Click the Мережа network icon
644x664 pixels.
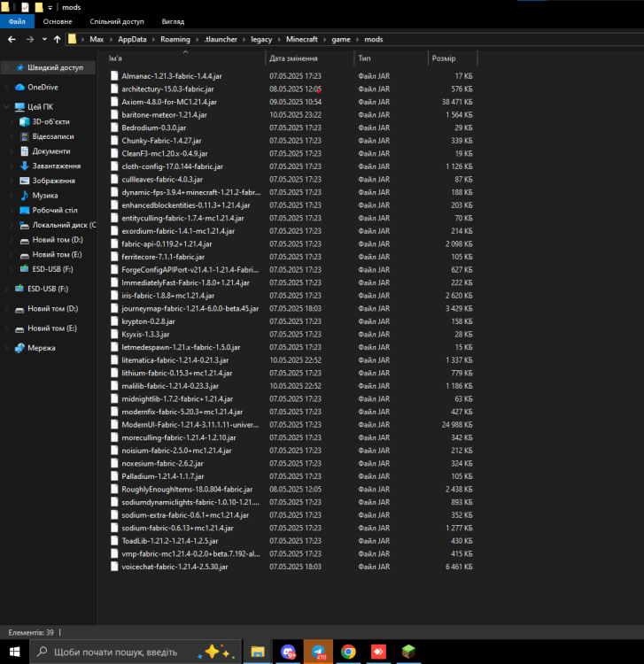click(x=19, y=348)
